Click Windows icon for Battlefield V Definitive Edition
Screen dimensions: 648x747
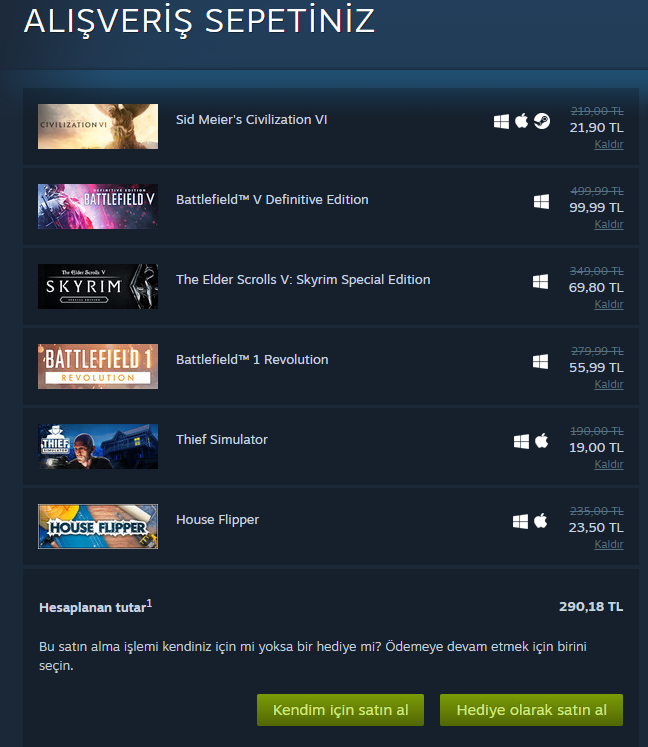click(541, 202)
